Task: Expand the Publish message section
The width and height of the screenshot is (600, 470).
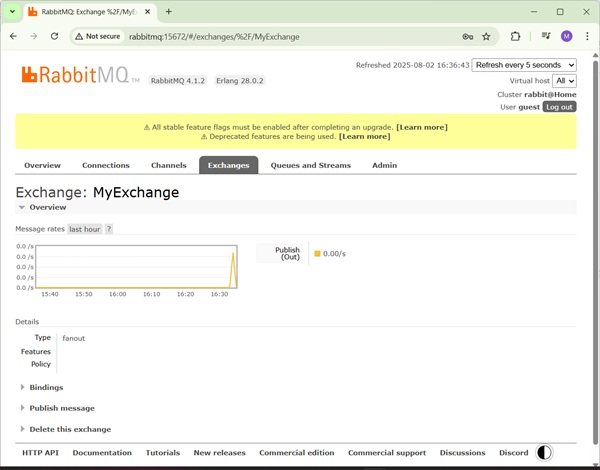Action: [62, 408]
